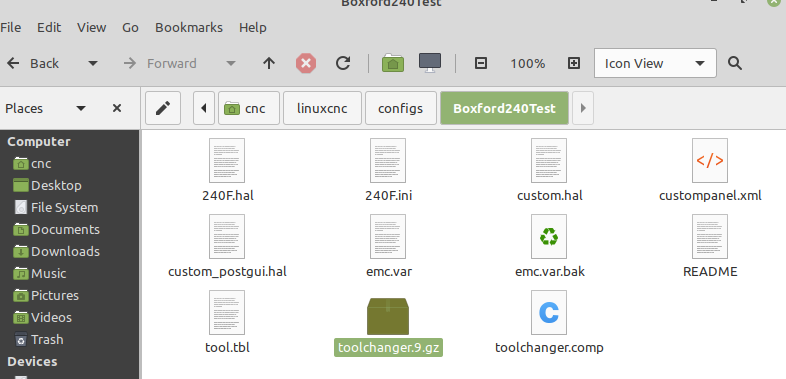Open the View menu
The height and width of the screenshot is (379, 786).
91,28
